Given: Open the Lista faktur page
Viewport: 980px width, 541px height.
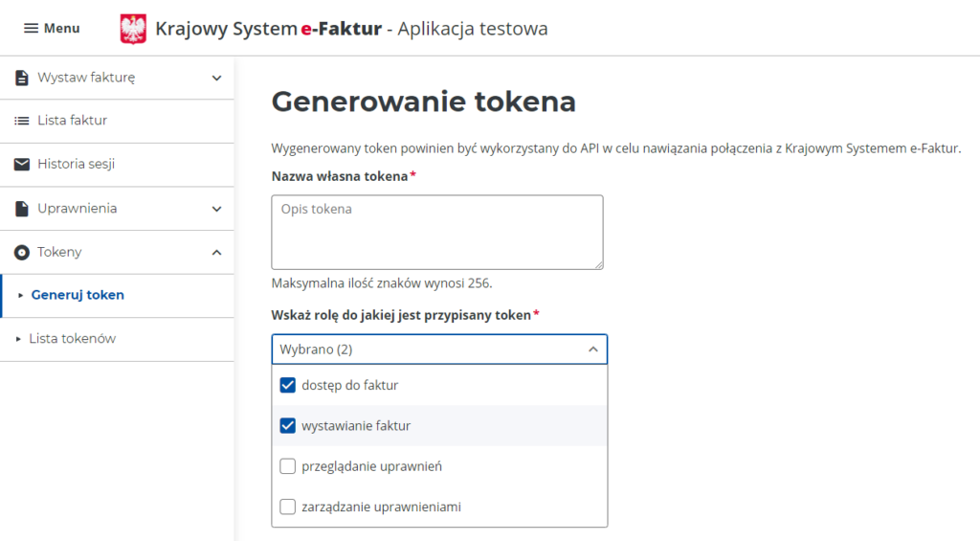Looking at the screenshot, I should [72, 121].
